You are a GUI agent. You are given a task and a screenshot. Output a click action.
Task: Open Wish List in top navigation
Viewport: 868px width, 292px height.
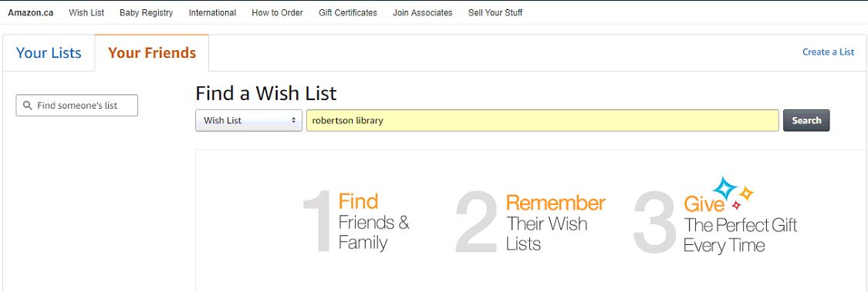coord(86,13)
